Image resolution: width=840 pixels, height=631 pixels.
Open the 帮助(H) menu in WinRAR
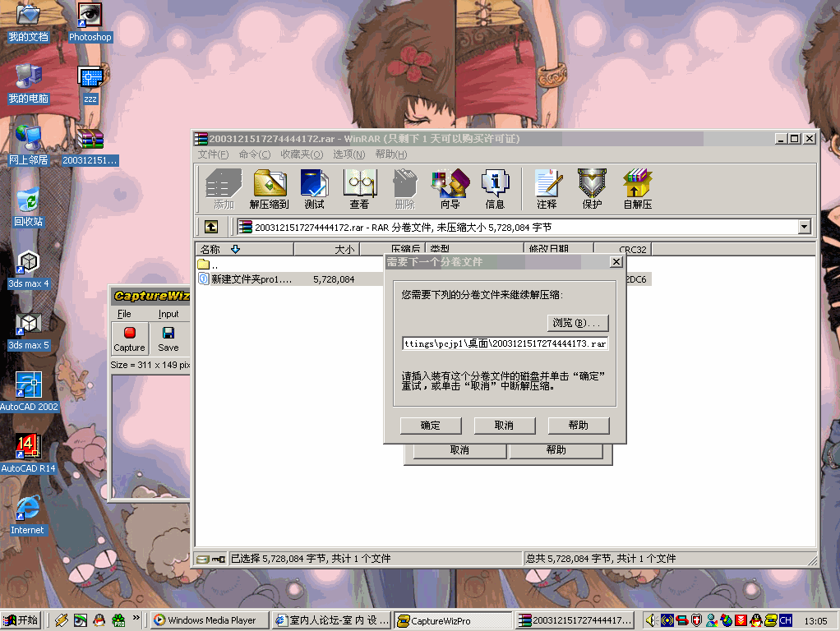pyautogui.click(x=391, y=154)
